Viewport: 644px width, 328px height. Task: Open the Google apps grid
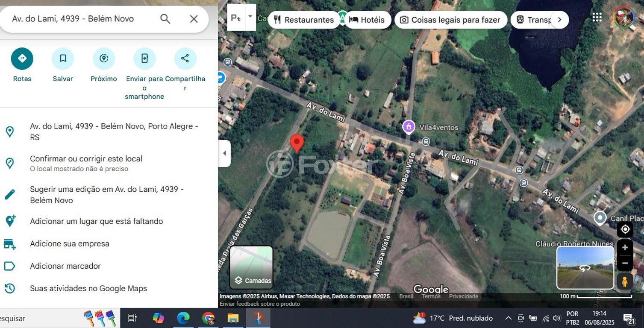597,17
